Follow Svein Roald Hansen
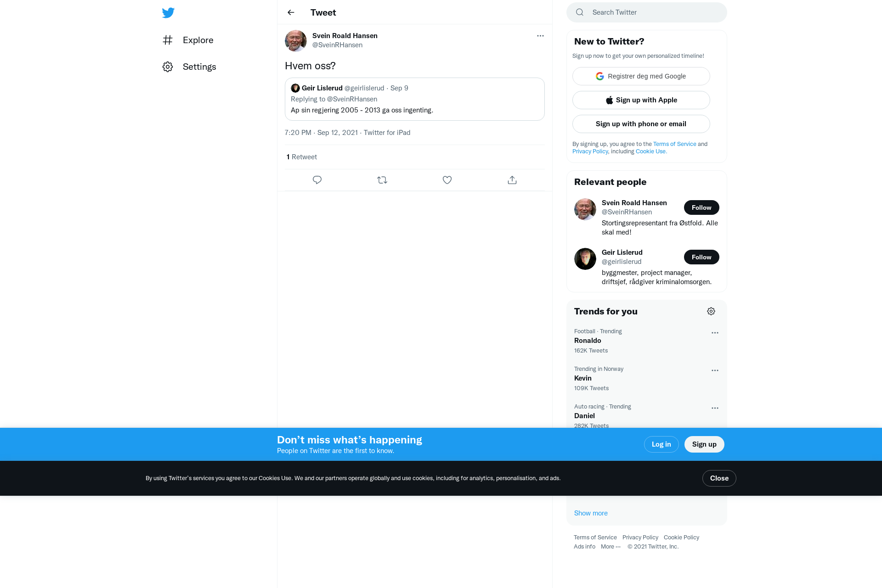This screenshot has width=882, height=588. coord(701,207)
